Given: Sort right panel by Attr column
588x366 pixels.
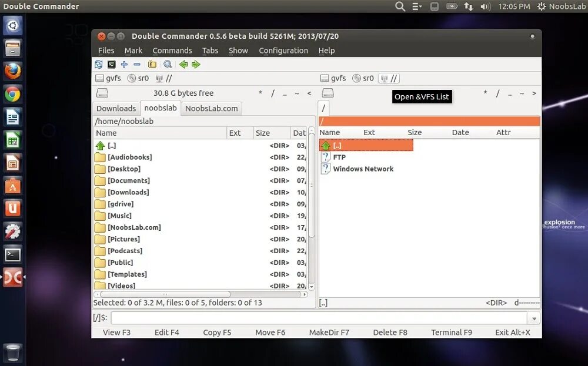Looking at the screenshot, I should (x=503, y=132).
